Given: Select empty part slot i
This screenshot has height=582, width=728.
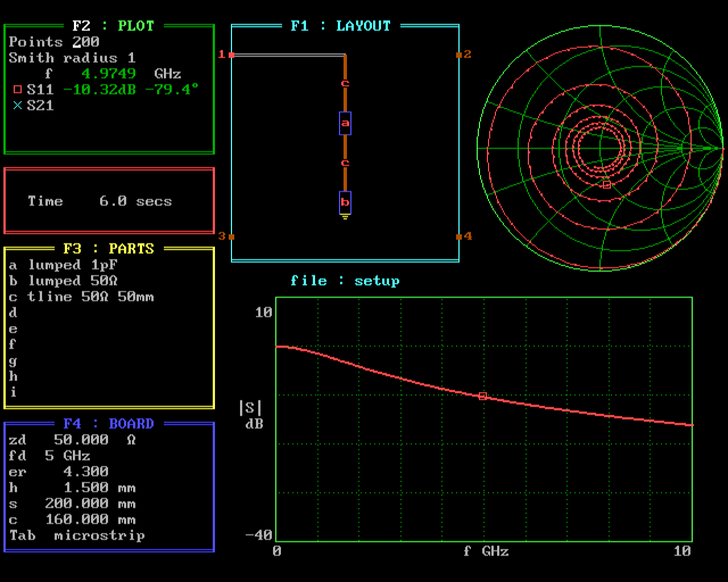Looking at the screenshot, I should pyautogui.click(x=13, y=392).
